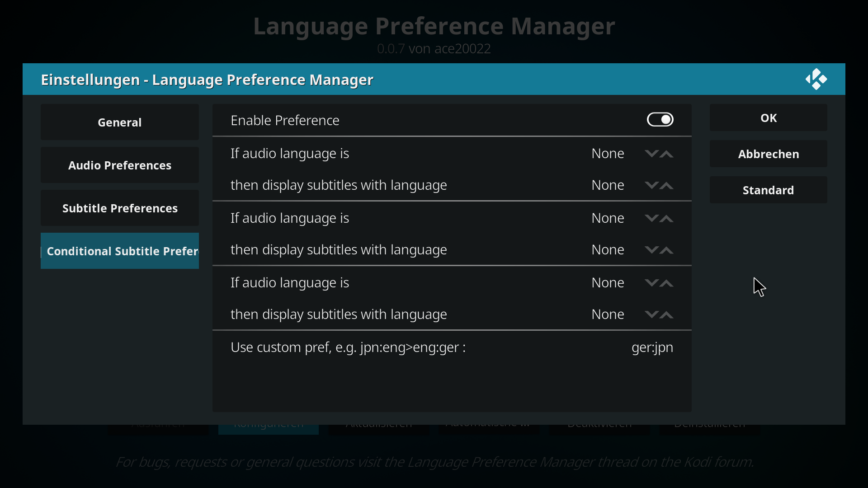
Task: Click the Kodi logo icon in header
Action: pyautogui.click(x=816, y=79)
